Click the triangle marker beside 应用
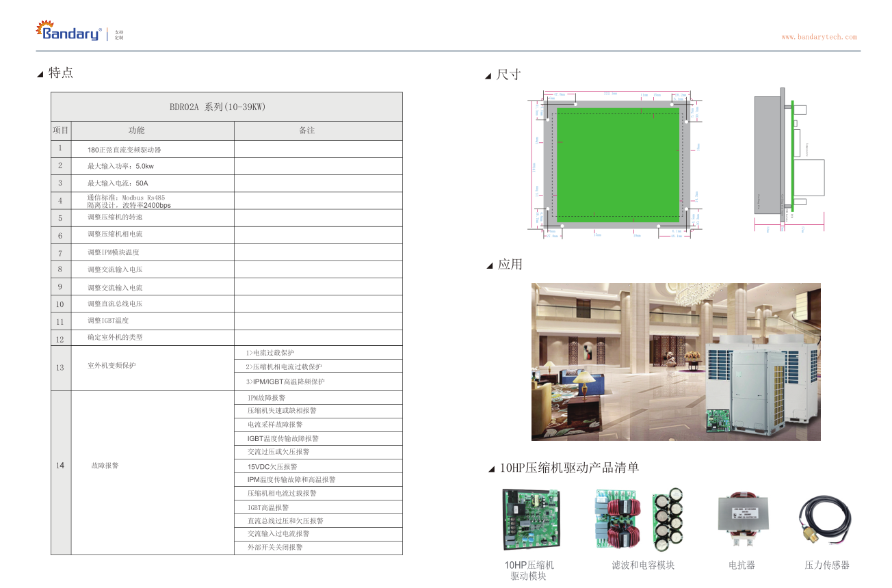The height and width of the screenshot is (588, 892). [489, 266]
